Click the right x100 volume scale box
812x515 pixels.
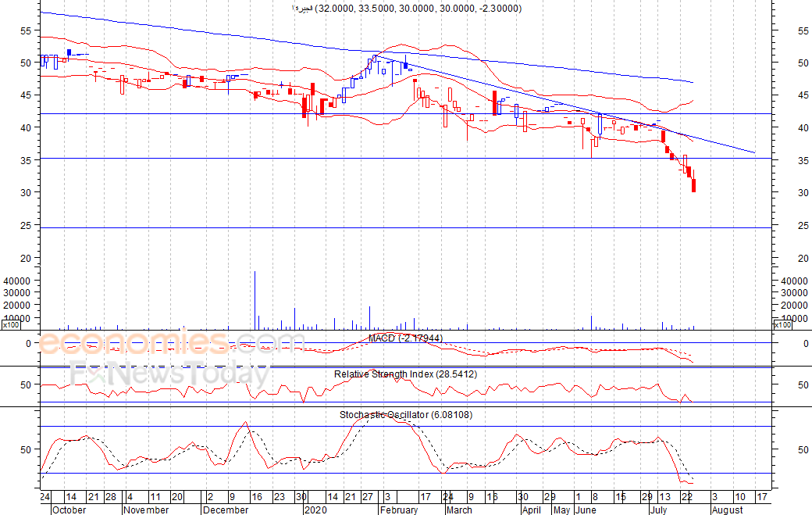pyautogui.click(x=782, y=325)
